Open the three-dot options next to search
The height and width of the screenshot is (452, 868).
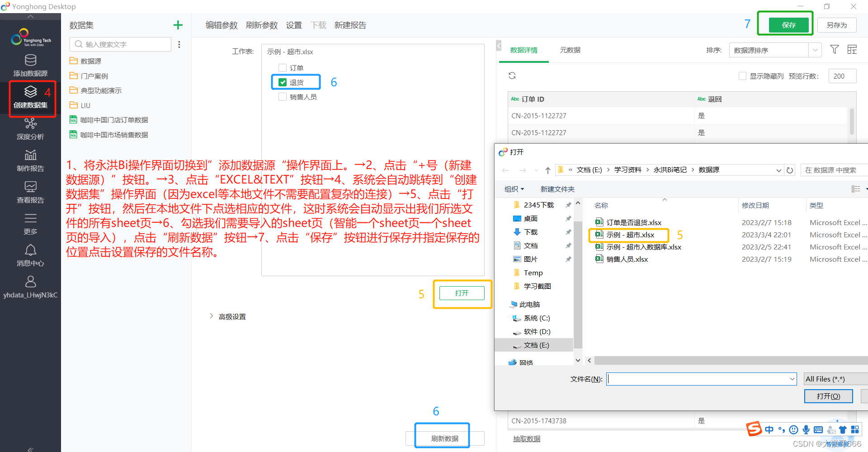tap(179, 44)
